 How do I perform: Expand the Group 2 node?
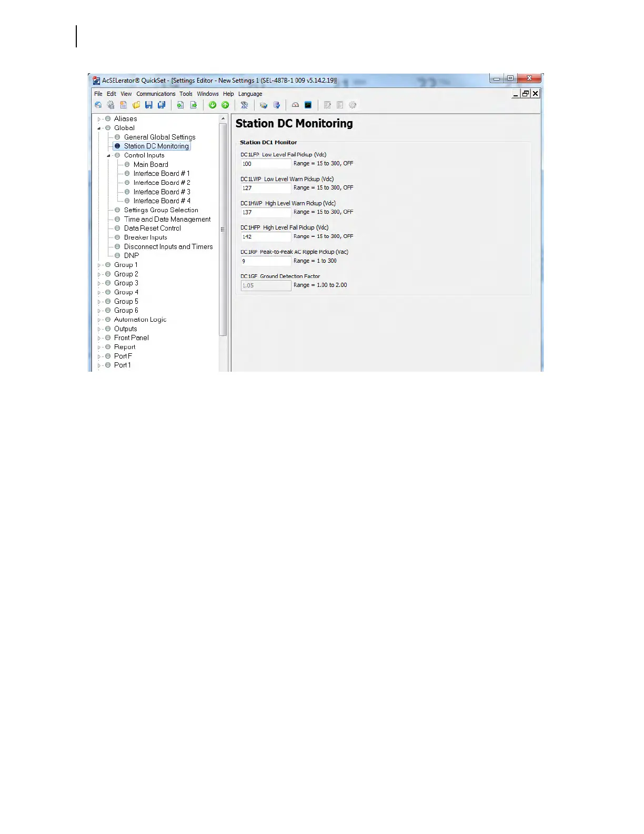pyautogui.click(x=99, y=274)
